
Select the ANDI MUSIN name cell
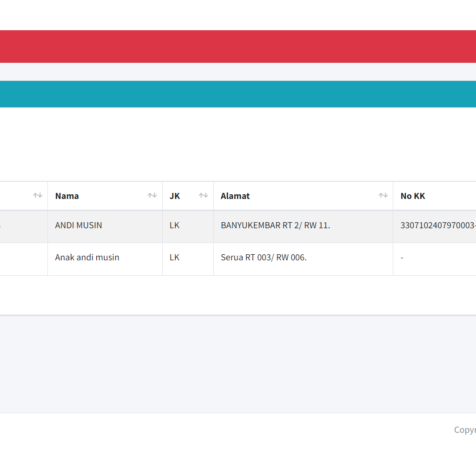[x=79, y=225]
